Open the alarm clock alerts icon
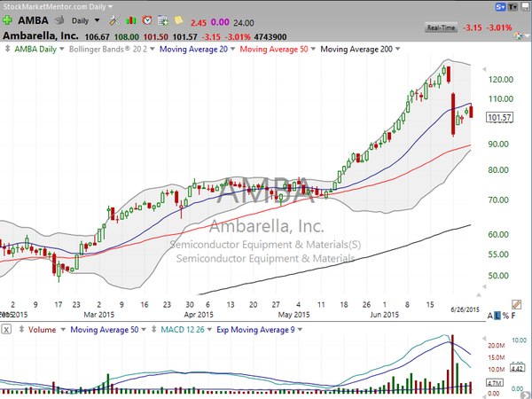This screenshot has width=532, height=399. click(147, 20)
